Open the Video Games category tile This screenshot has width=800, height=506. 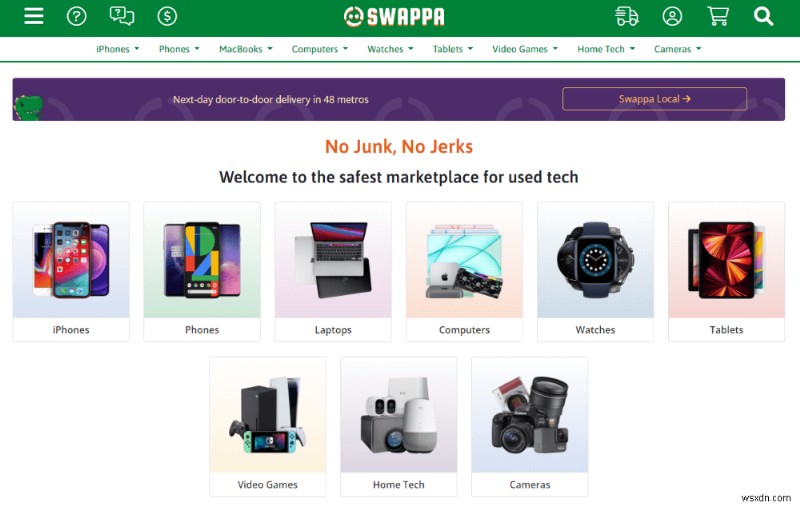click(x=268, y=426)
